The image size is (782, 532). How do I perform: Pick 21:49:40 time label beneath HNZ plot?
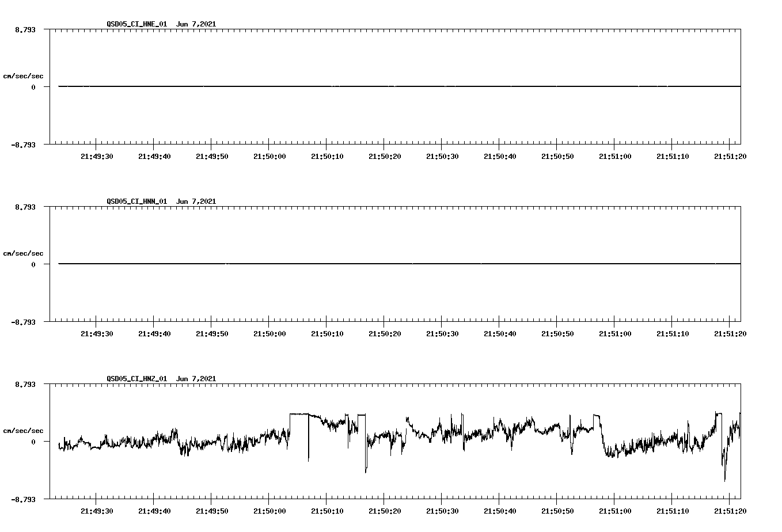154,511
